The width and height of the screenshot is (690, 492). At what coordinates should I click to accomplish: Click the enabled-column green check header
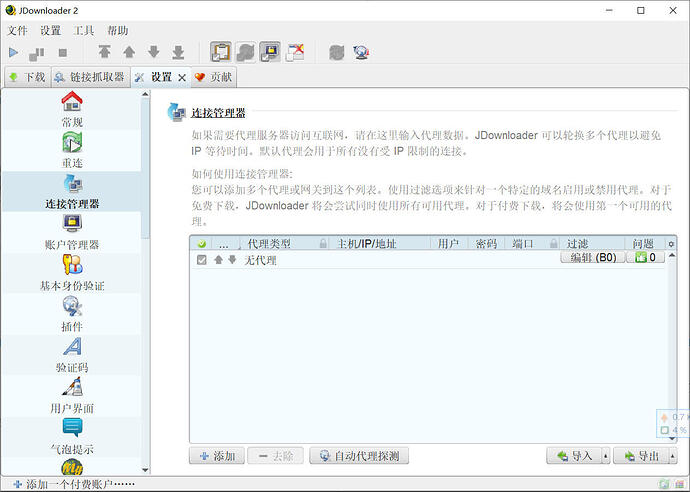(202, 244)
